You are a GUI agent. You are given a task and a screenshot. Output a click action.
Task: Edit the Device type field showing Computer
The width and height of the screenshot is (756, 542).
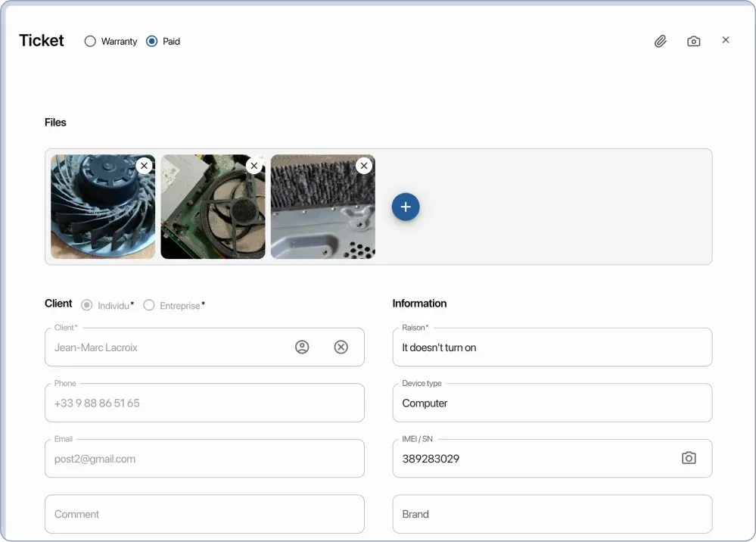(x=552, y=403)
